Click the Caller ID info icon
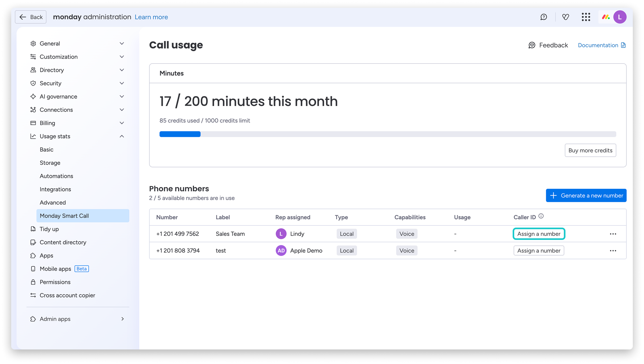 [x=541, y=216]
